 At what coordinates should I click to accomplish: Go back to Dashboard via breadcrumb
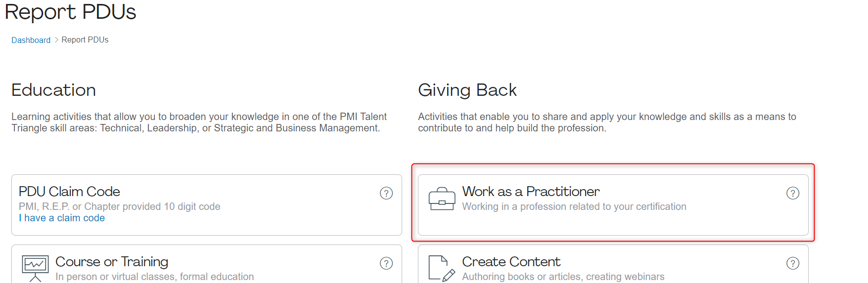31,40
